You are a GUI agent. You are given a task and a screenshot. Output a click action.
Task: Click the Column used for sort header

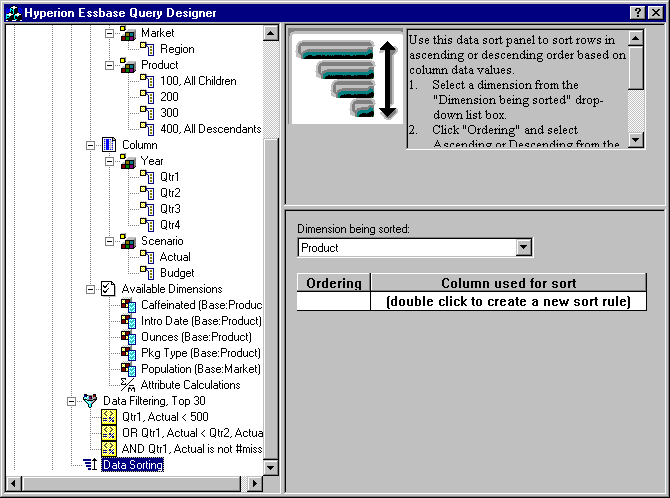point(508,283)
